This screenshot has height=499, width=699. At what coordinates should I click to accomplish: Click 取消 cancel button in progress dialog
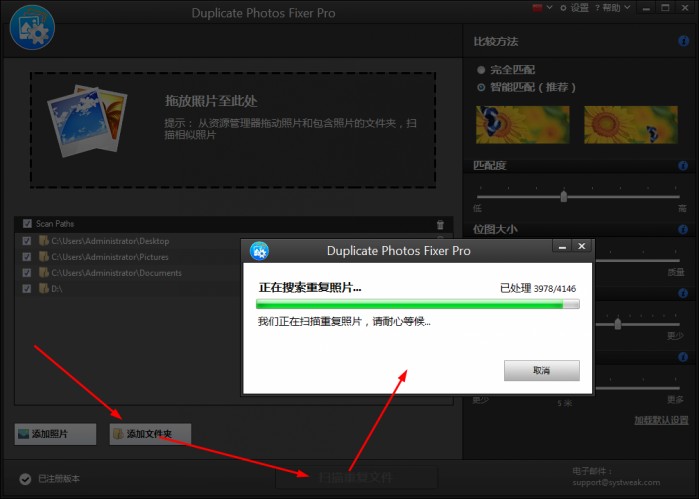tap(542, 370)
